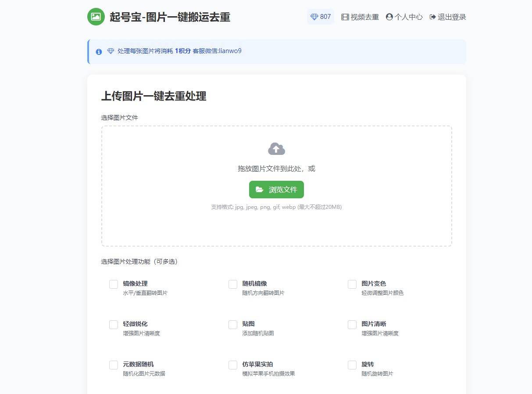The width and height of the screenshot is (532, 394).
Task: Click the film icon beside 视频去重
Action: (x=345, y=17)
